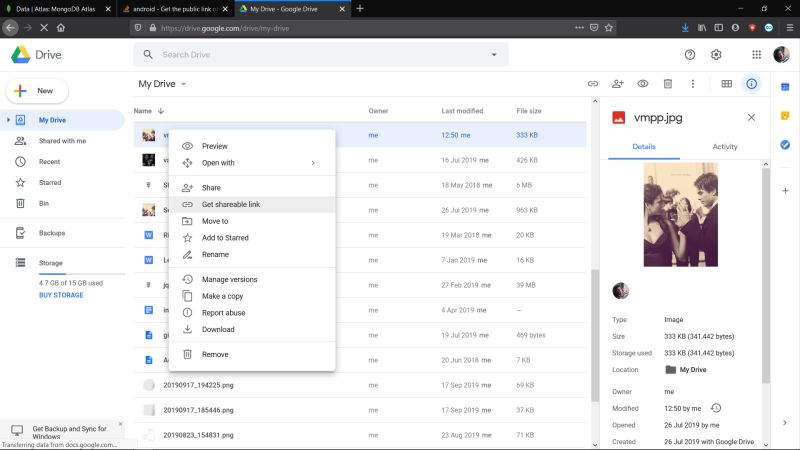Open the Starred section
Image resolution: width=800 pixels, height=450 pixels.
(x=62, y=183)
